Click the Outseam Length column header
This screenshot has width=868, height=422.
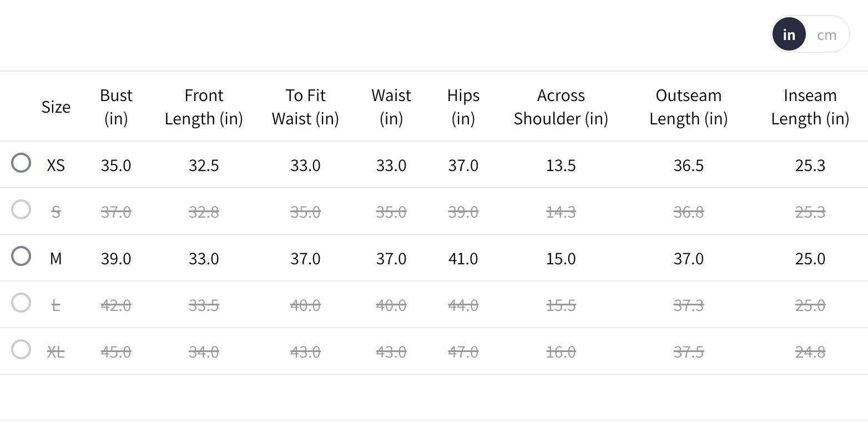[688, 107]
